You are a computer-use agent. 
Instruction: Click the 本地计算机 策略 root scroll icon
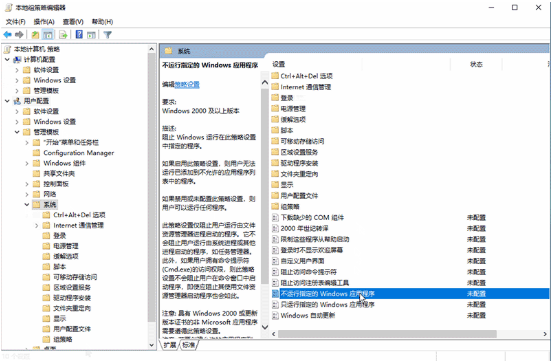tap(7, 49)
